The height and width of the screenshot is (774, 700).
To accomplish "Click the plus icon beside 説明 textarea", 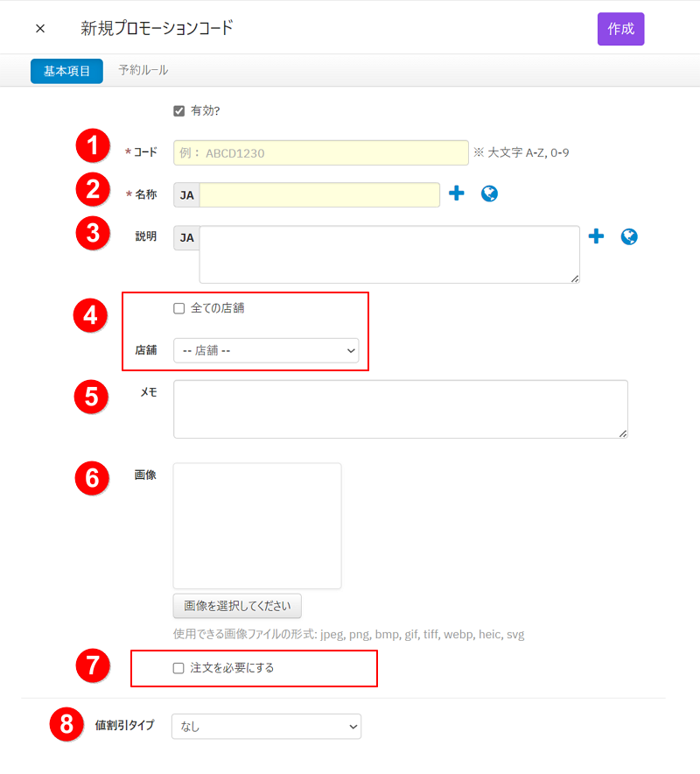I will (x=596, y=236).
